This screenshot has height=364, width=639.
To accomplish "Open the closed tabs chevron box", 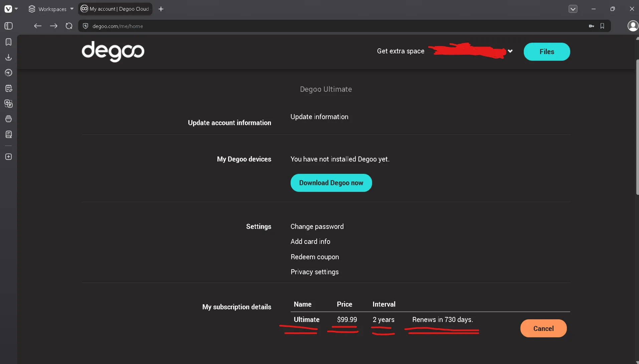I will coord(573,9).
